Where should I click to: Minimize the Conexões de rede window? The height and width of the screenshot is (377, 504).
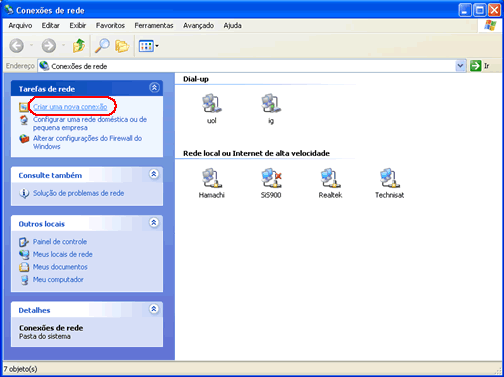coord(465,10)
